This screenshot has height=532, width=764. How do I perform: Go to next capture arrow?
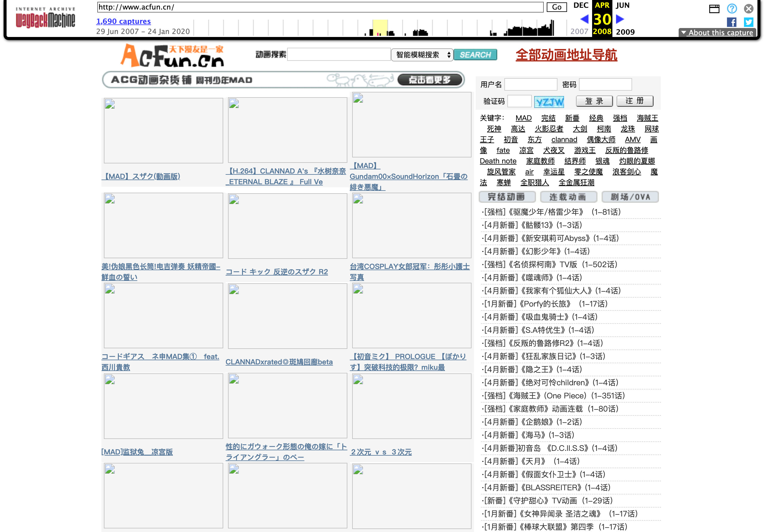tap(620, 19)
